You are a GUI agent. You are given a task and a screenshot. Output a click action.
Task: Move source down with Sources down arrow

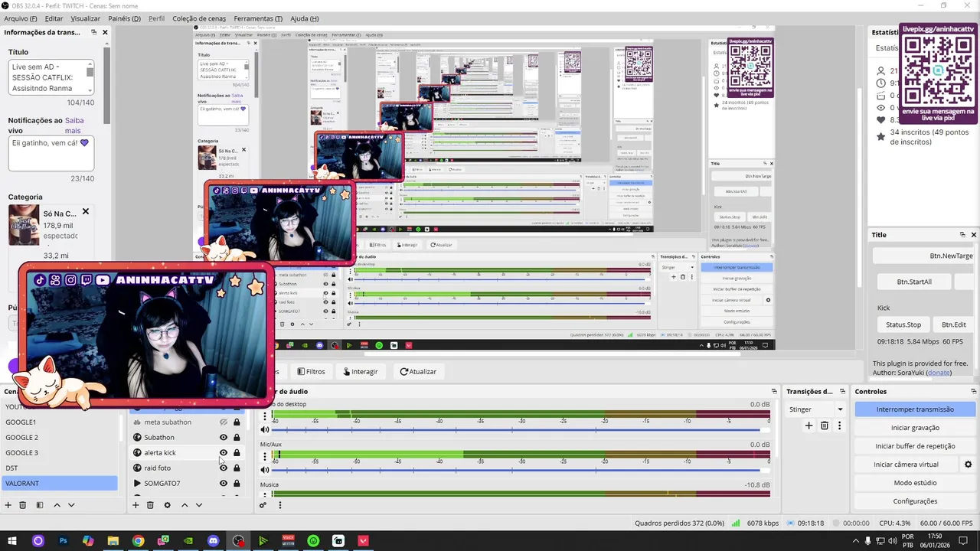coord(199,505)
